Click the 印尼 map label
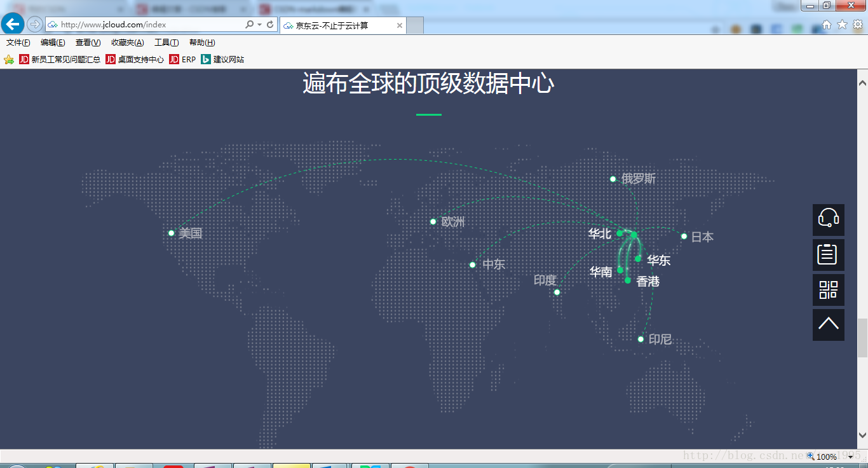This screenshot has height=468, width=868. 660,340
